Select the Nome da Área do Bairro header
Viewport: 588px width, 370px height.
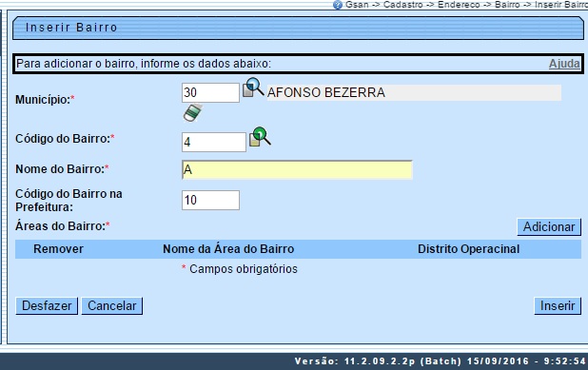point(228,249)
